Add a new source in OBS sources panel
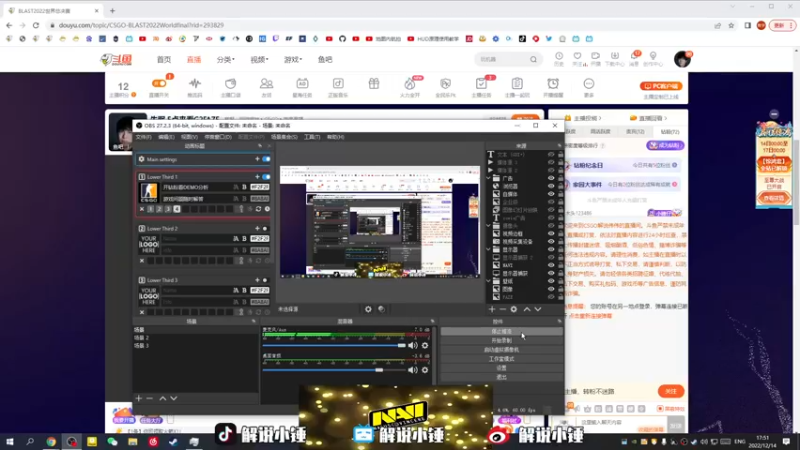The width and height of the screenshot is (800, 450). tap(492, 309)
